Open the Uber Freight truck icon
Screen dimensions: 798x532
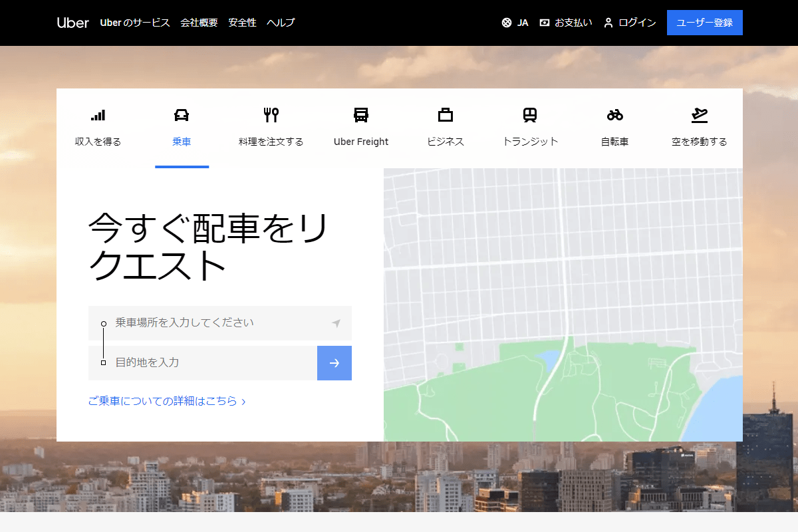point(361,115)
